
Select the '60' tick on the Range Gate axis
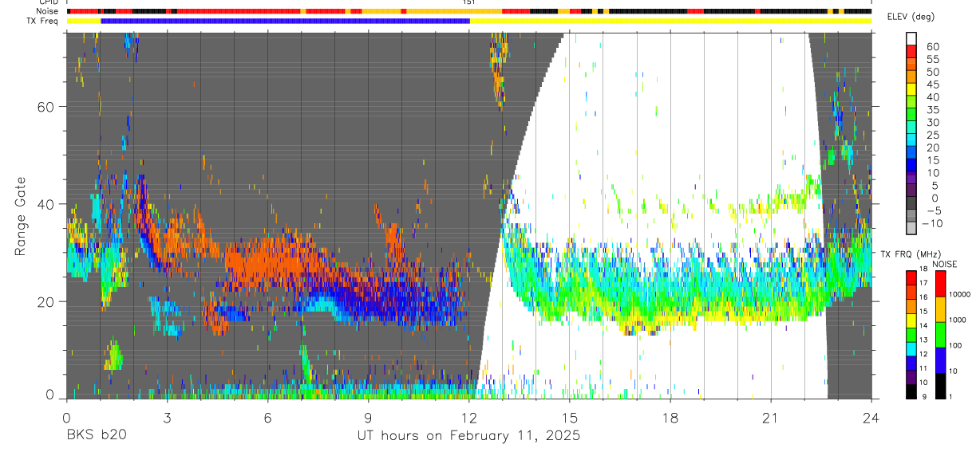pos(46,107)
